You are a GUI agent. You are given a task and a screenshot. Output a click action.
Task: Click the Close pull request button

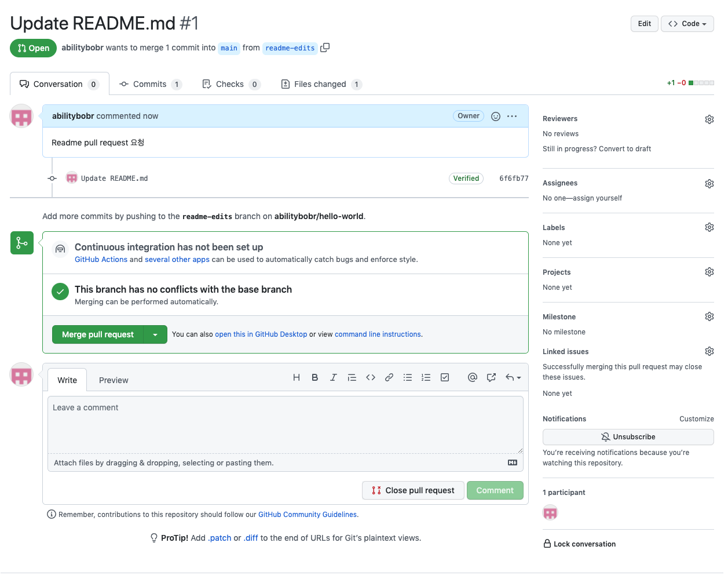point(413,490)
